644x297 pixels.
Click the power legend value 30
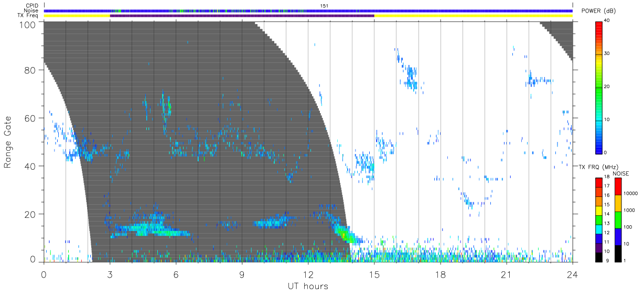pos(608,53)
